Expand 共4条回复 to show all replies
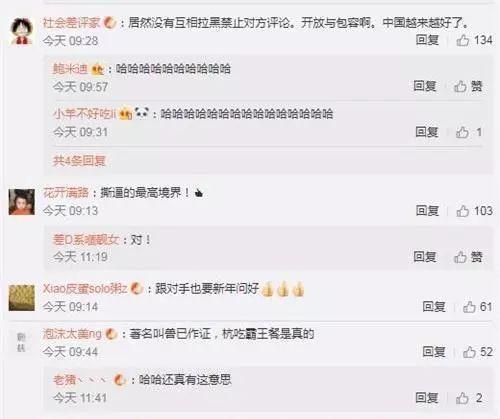The width and height of the screenshot is (500, 419). pyautogui.click(x=79, y=161)
